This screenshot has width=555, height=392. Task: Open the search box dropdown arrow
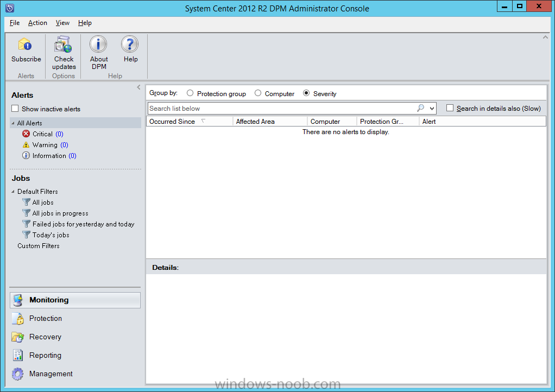coord(432,108)
